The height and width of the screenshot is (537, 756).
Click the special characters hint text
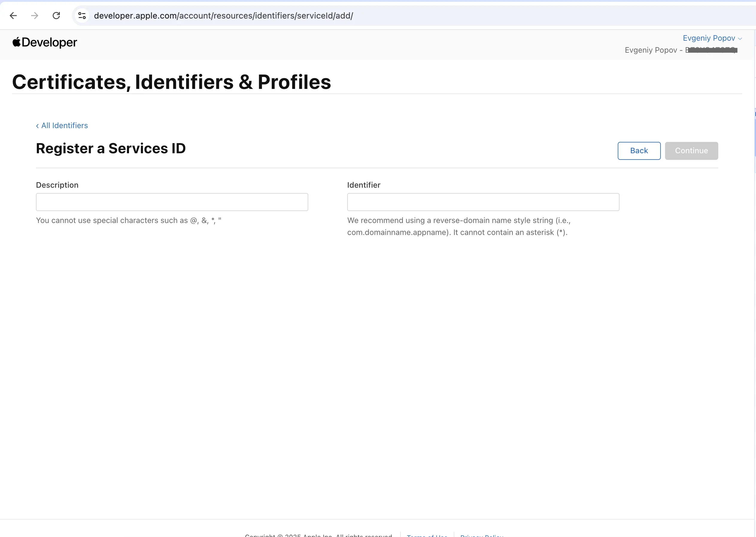click(x=129, y=221)
